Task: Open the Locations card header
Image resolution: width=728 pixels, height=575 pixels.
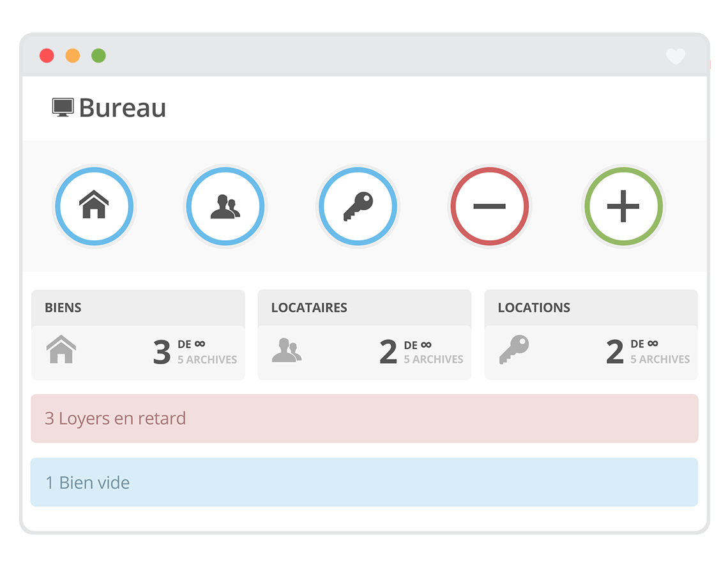Action: (x=591, y=308)
